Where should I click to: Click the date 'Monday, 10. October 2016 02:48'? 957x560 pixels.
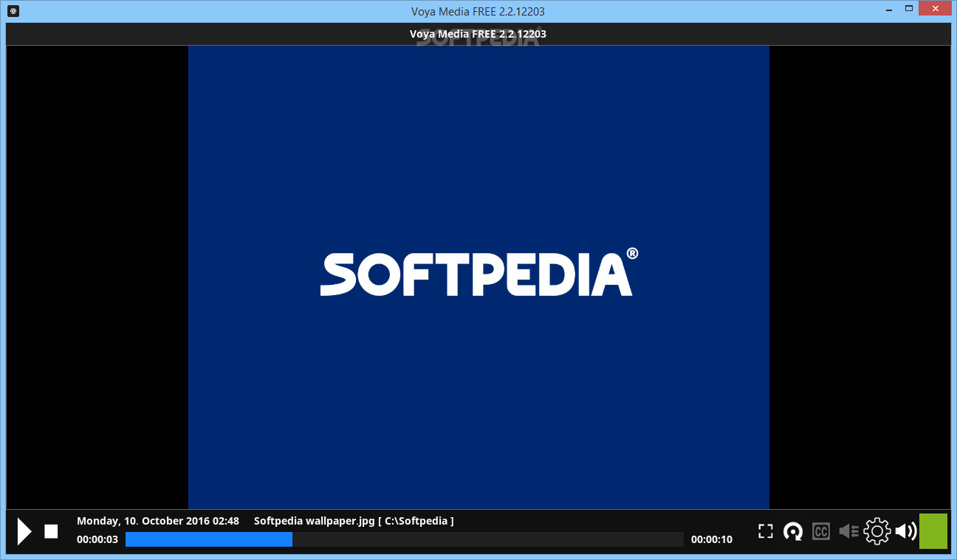[158, 521]
